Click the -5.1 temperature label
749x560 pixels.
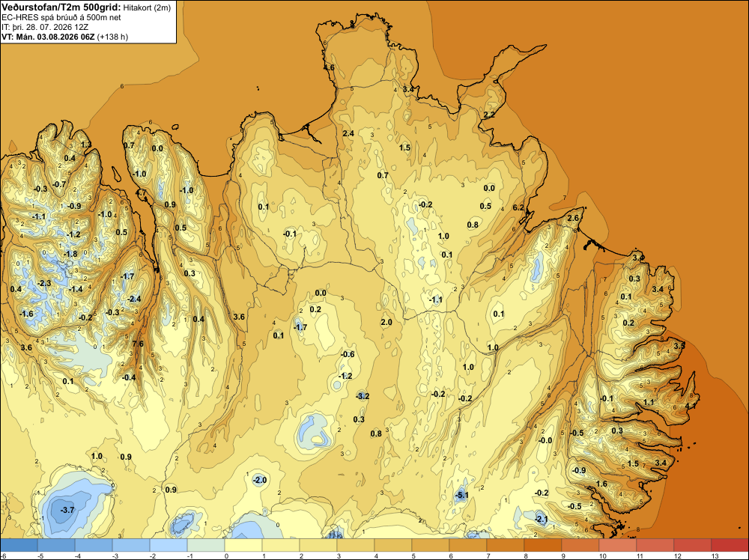(x=461, y=495)
